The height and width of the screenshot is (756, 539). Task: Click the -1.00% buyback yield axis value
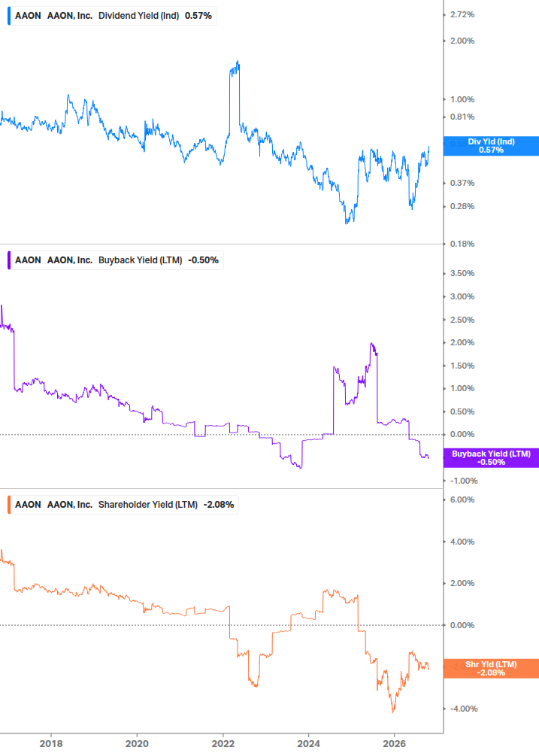coord(464,481)
